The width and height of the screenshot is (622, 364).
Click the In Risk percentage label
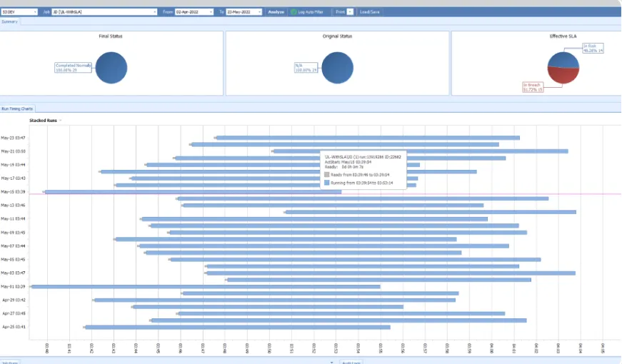coord(593,49)
